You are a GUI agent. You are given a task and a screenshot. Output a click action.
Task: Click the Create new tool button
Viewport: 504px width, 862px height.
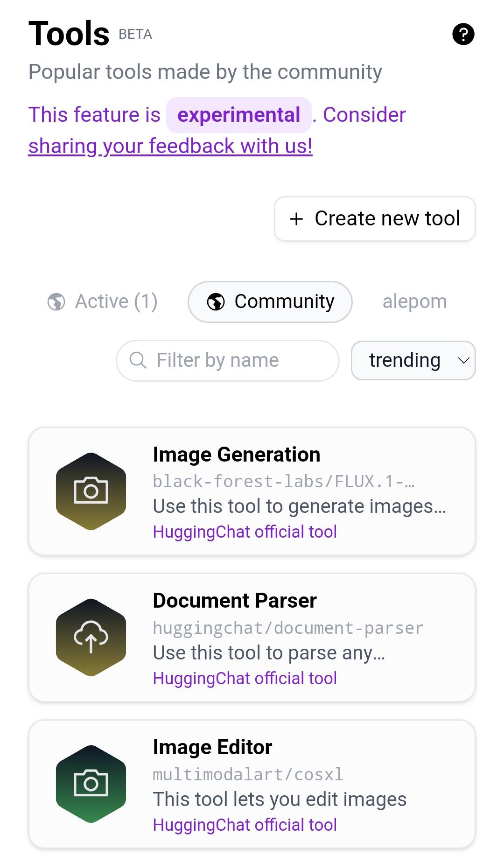point(375,218)
